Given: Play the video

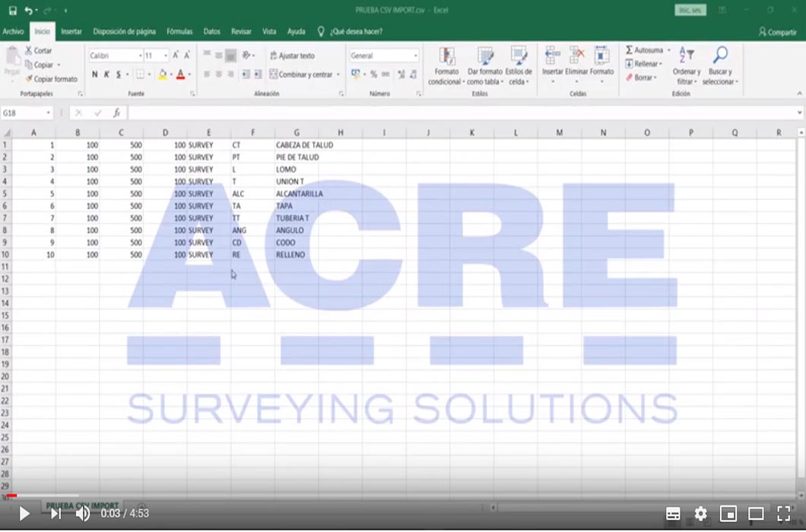Looking at the screenshot, I should 24,513.
